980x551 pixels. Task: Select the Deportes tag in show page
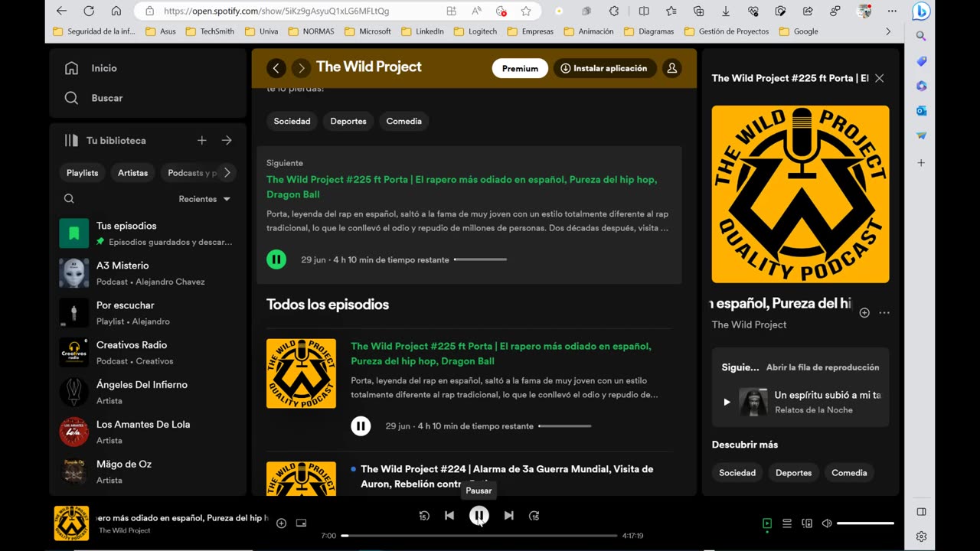coord(348,121)
